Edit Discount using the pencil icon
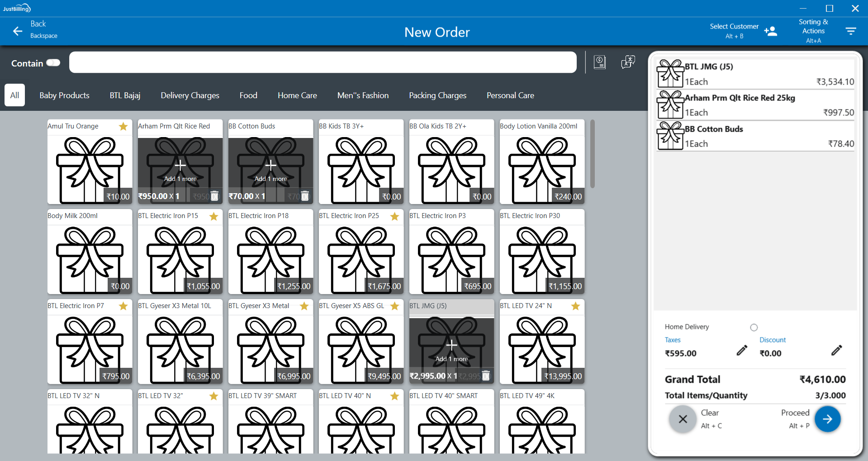This screenshot has width=868, height=461. tap(836, 350)
